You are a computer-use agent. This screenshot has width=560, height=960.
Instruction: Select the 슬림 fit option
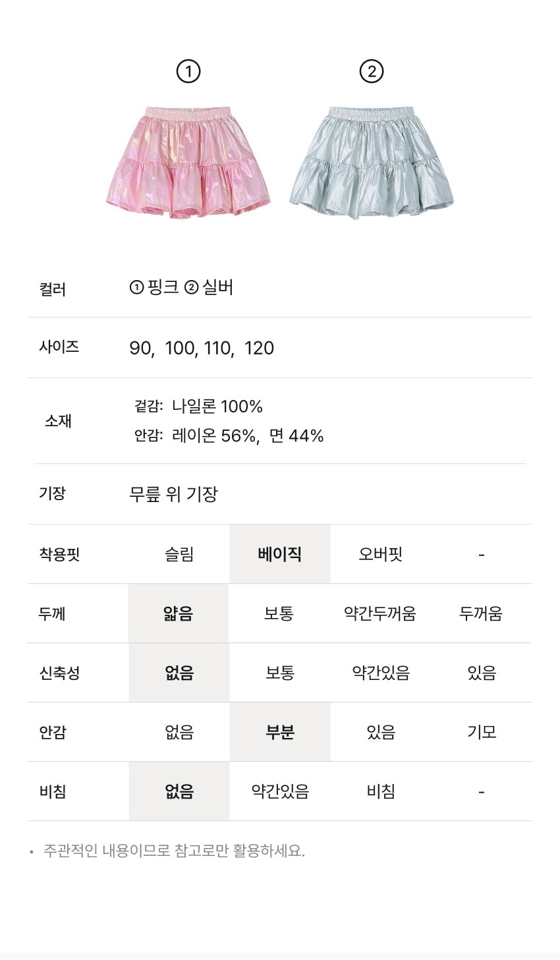pyautogui.click(x=179, y=554)
